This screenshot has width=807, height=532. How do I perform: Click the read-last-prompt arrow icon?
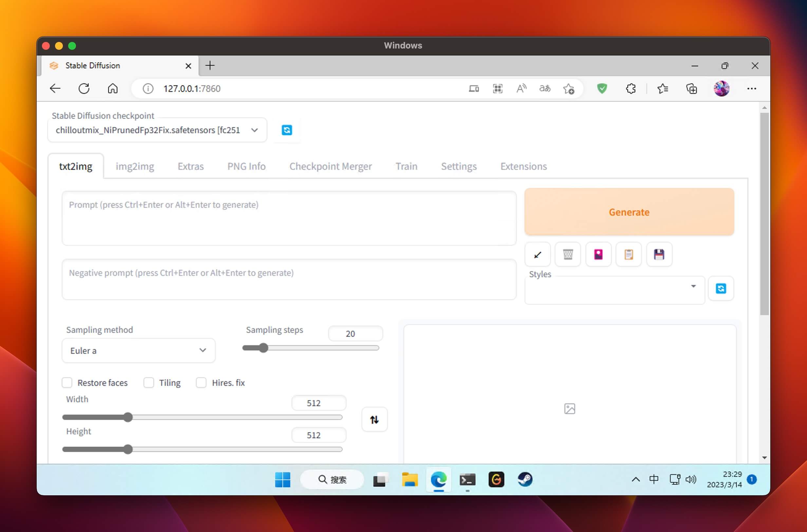[537, 255]
